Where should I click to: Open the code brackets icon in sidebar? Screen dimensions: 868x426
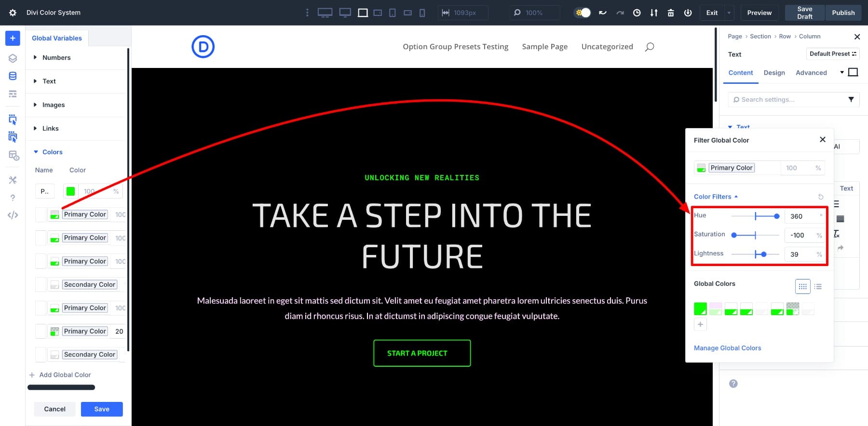pyautogui.click(x=13, y=215)
